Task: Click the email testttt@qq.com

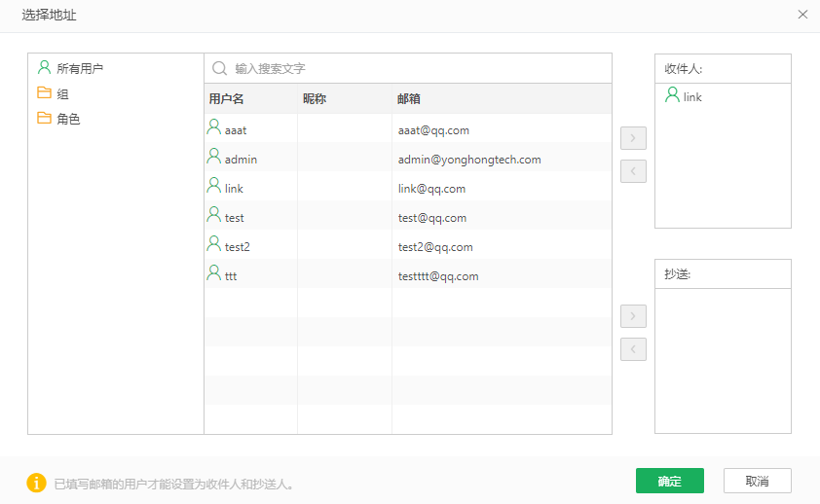Action: (x=438, y=276)
